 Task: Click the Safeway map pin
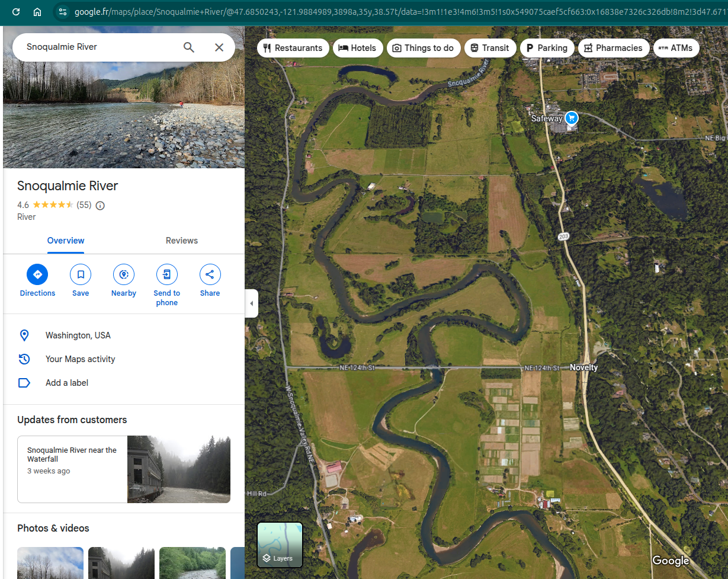[x=571, y=118]
